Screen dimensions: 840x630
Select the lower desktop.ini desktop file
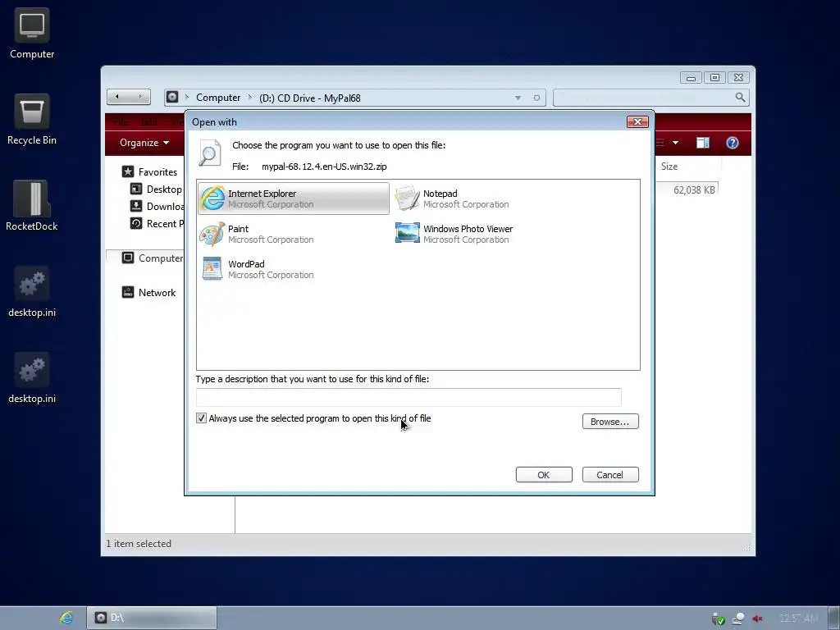coord(32,378)
